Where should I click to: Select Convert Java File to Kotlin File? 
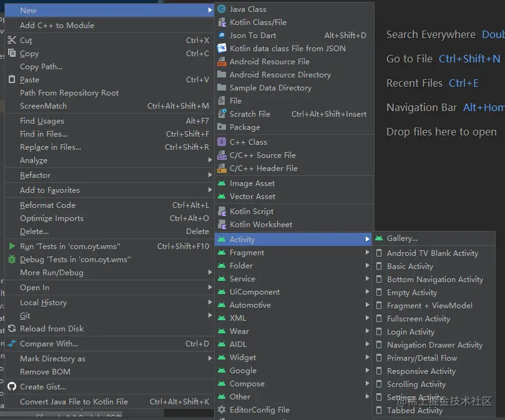(x=109, y=402)
